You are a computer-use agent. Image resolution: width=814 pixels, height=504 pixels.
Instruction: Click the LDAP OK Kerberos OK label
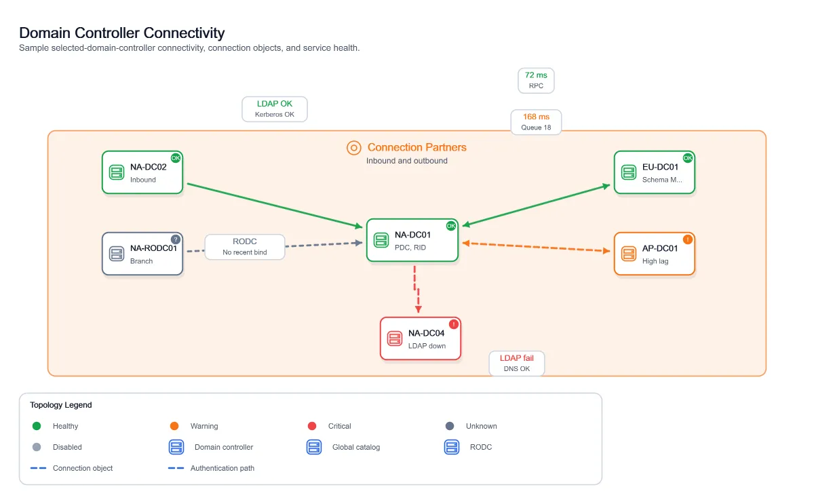275,109
